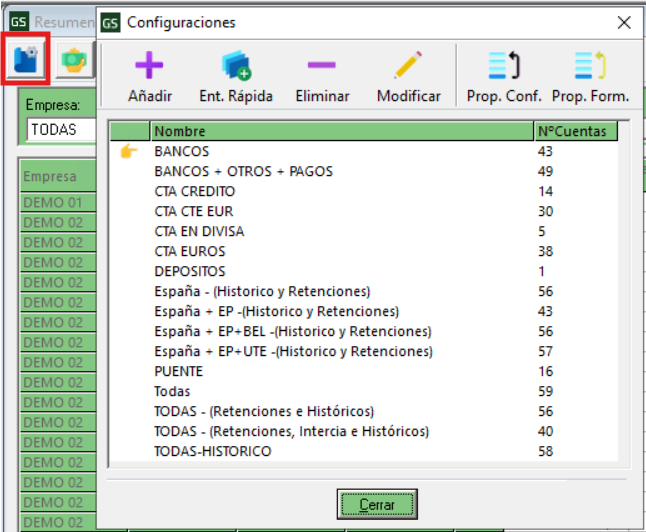
Task: Select España - (Historico y Retenciones) row
Action: (364, 291)
